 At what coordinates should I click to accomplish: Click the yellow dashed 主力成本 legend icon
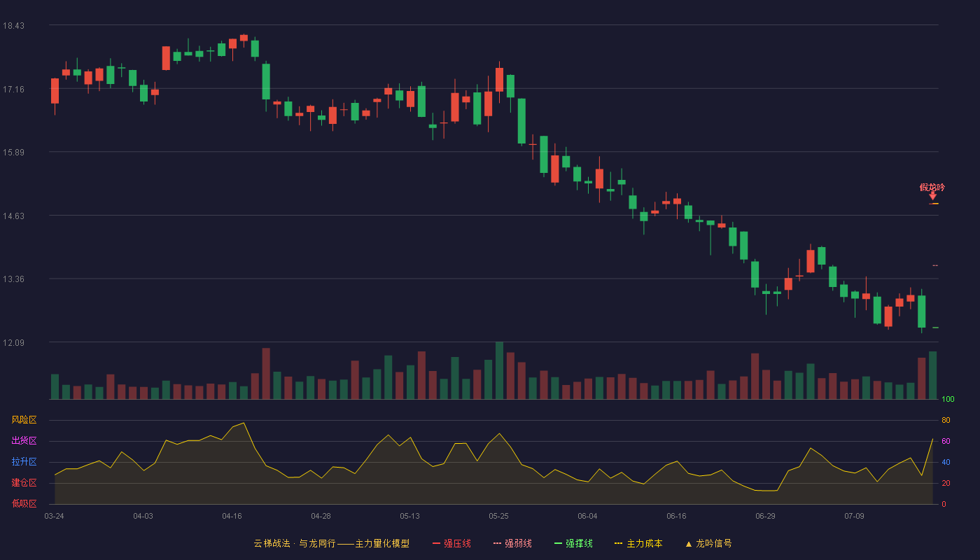[x=619, y=543]
